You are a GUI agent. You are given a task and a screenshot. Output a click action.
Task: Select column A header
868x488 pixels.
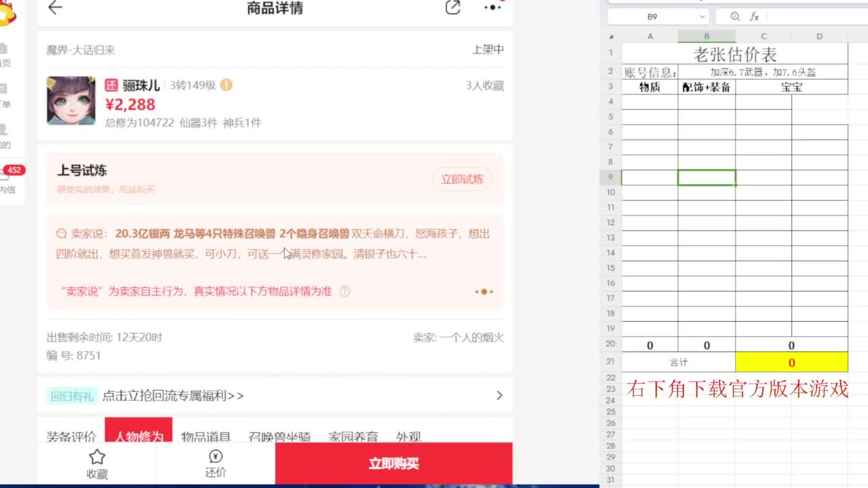[x=650, y=37]
